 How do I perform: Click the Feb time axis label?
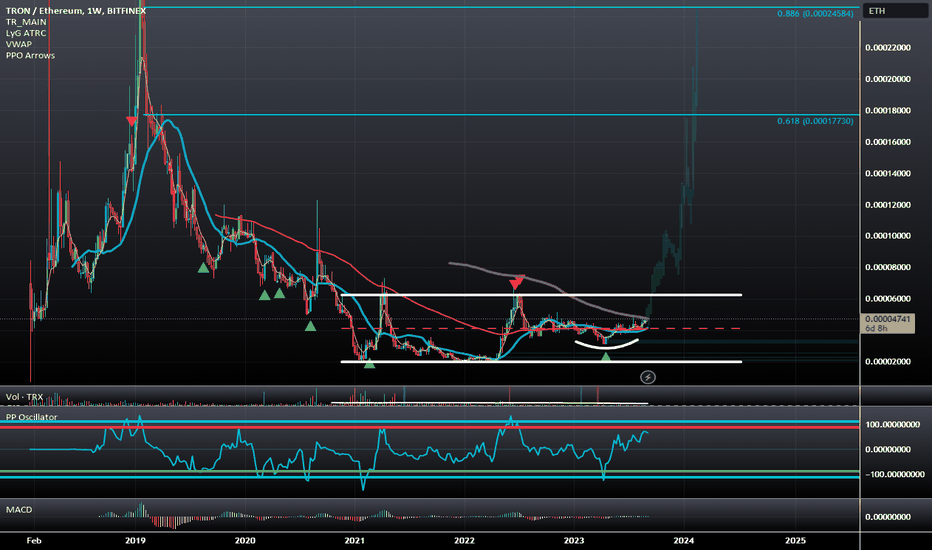coord(34,540)
